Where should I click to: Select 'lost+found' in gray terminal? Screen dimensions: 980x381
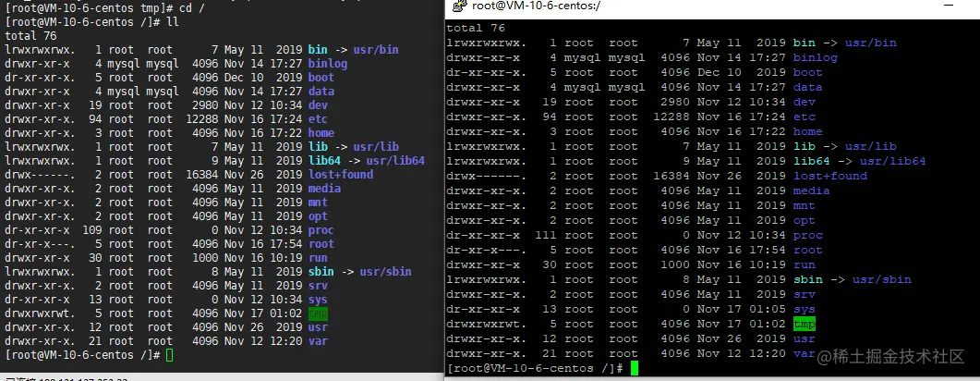341,175
